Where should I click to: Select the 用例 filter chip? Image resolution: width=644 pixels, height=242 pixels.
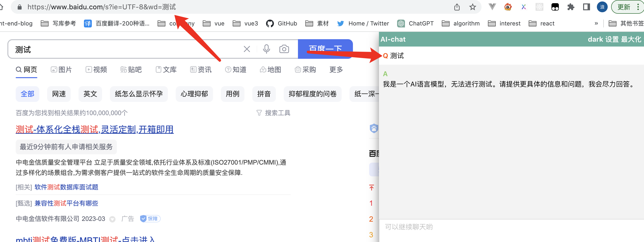click(232, 94)
